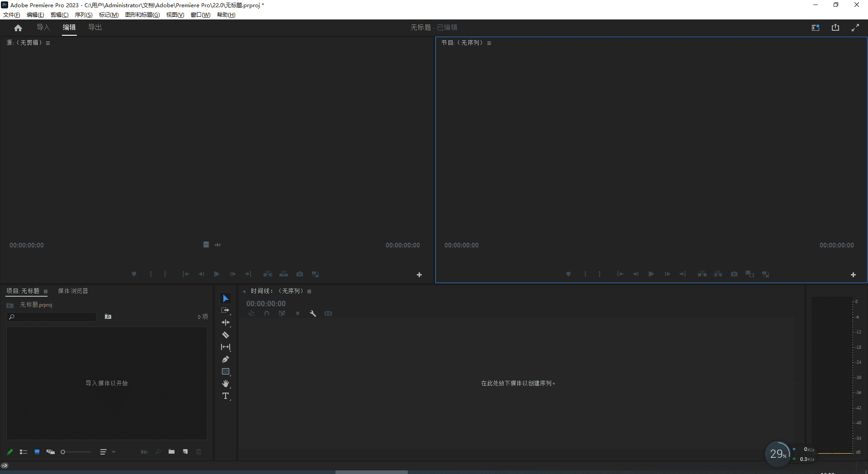Click New Item icon in Project panel
868x474 pixels.
[x=185, y=451]
